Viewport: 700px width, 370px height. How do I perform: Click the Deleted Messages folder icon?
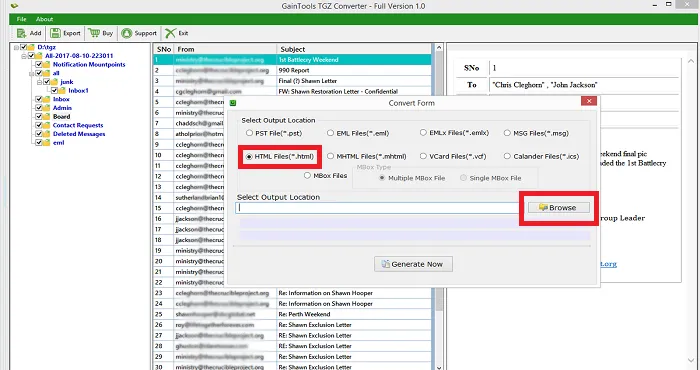pyautogui.click(x=46, y=134)
